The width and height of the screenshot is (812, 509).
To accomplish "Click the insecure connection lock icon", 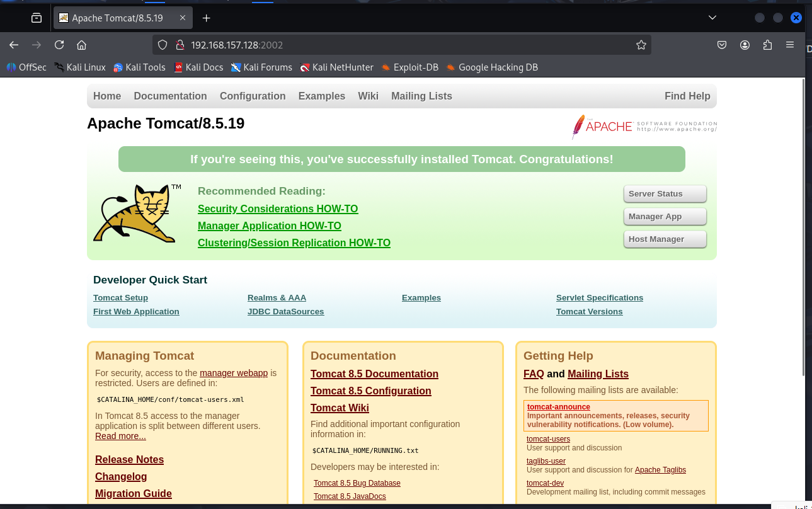I will (x=180, y=45).
